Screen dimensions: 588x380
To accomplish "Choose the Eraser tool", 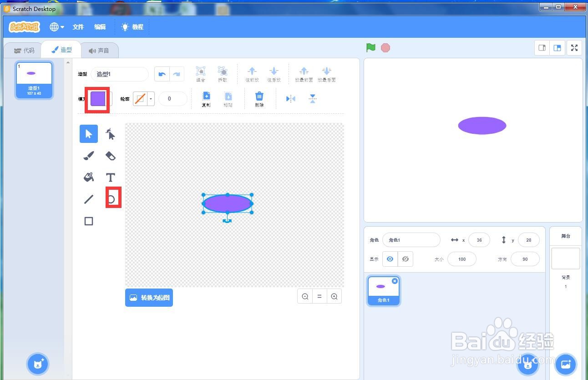I will click(111, 156).
